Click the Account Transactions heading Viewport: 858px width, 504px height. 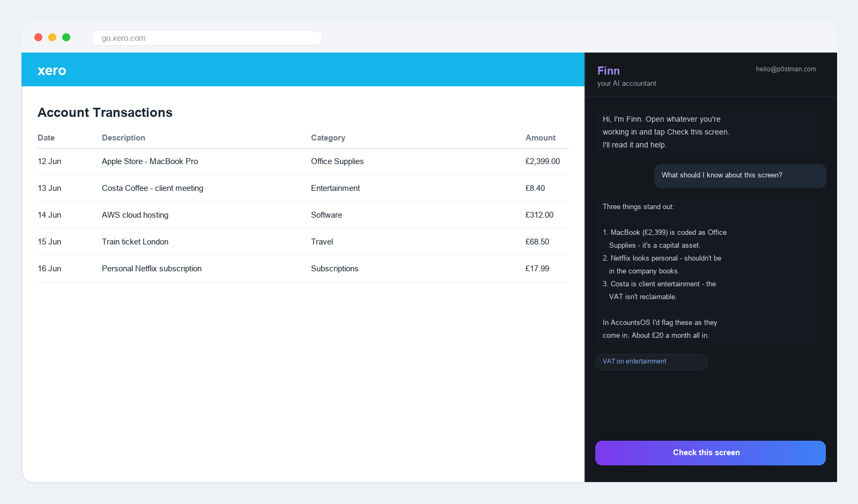[x=105, y=113]
